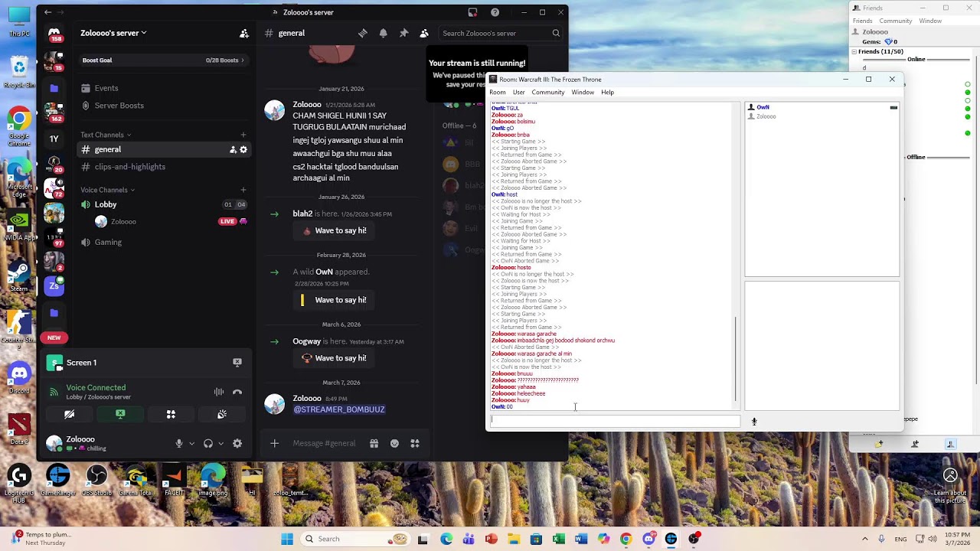The height and width of the screenshot is (551, 980).
Task: Open the soundboard button in voice panel
Action: 222,414
